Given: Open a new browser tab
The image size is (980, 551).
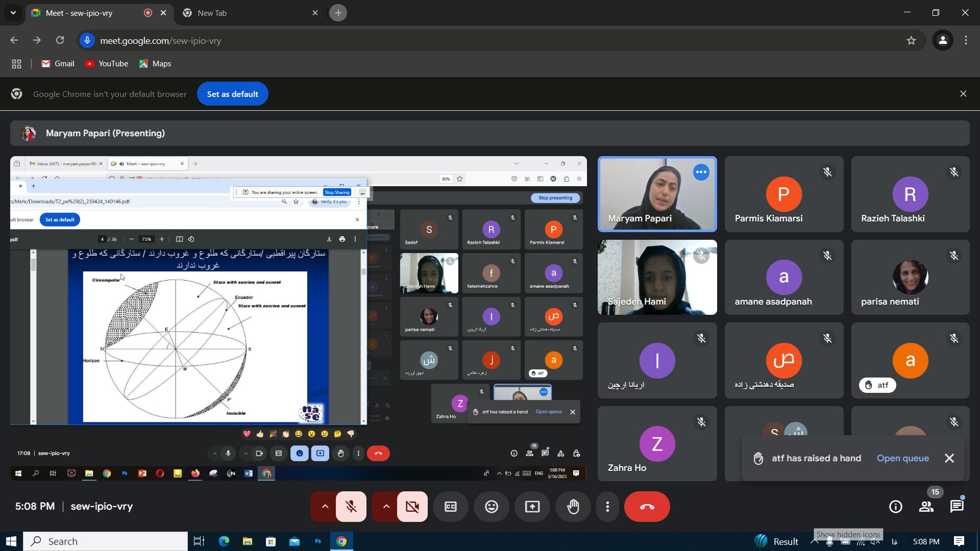Looking at the screenshot, I should (338, 13).
